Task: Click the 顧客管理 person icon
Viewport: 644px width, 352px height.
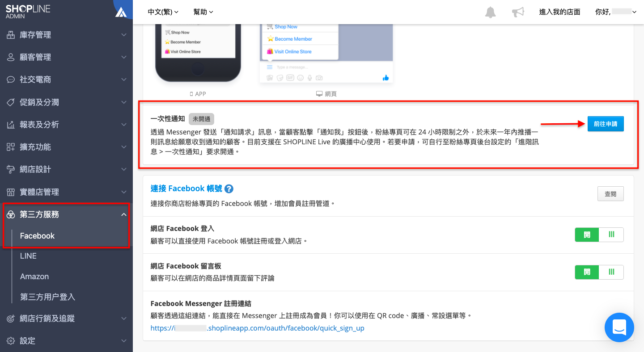Action: click(11, 57)
